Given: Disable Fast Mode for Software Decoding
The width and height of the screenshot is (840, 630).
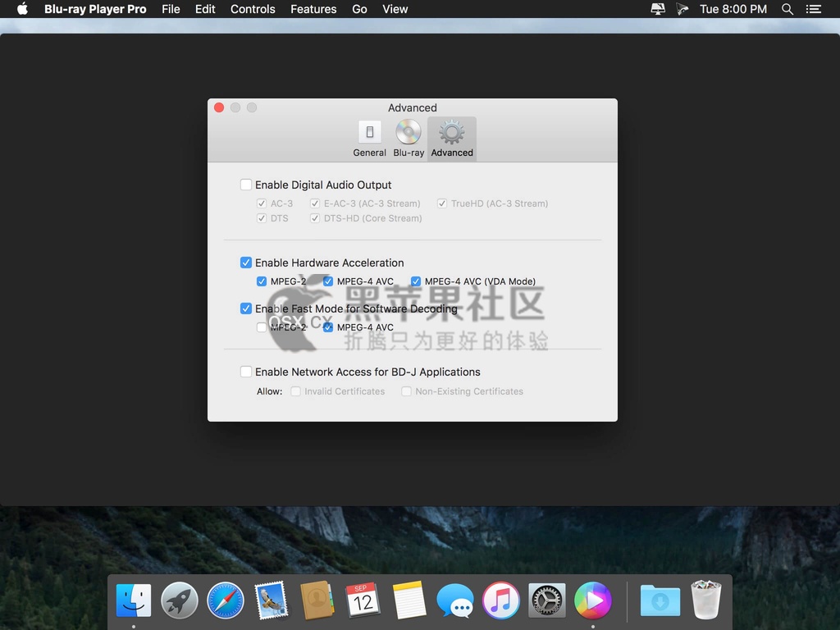Looking at the screenshot, I should pyautogui.click(x=246, y=308).
